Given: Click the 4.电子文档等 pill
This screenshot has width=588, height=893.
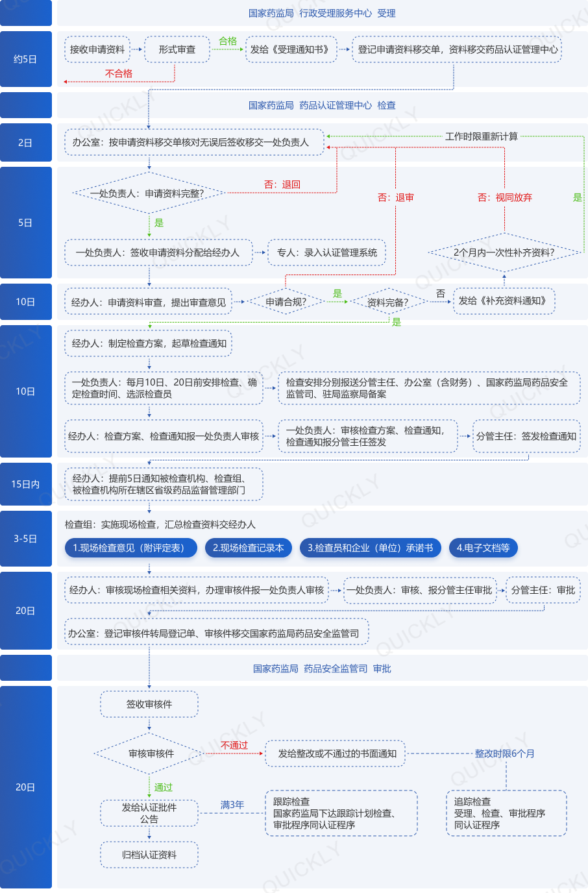Looking at the screenshot, I should (483, 548).
